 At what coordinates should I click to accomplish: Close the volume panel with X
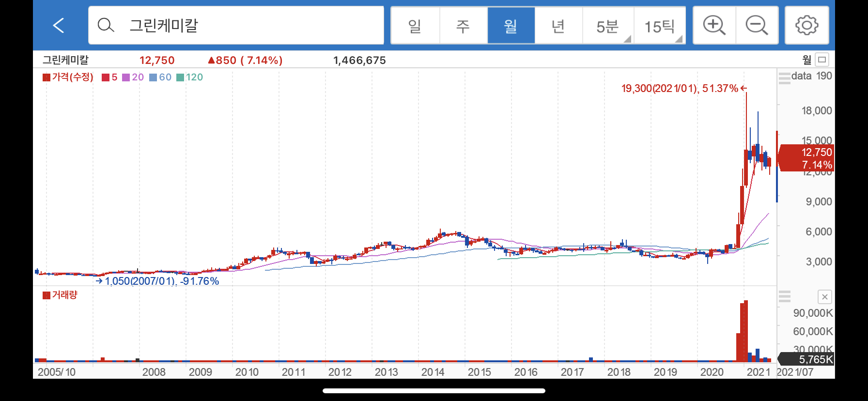(824, 297)
